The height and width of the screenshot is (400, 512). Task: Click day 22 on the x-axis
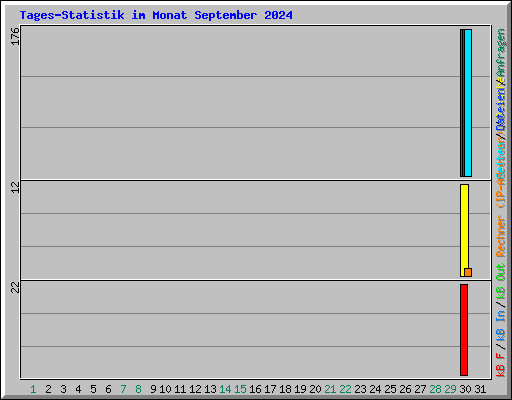coord(345,389)
